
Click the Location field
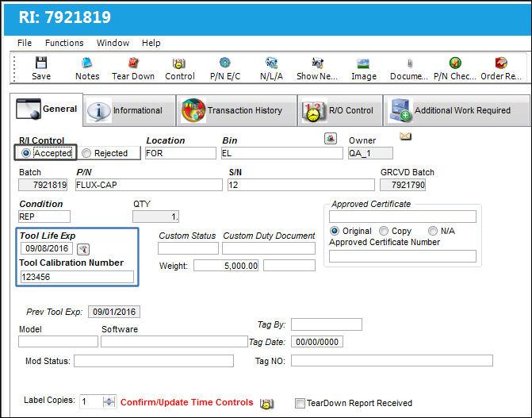tap(181, 153)
